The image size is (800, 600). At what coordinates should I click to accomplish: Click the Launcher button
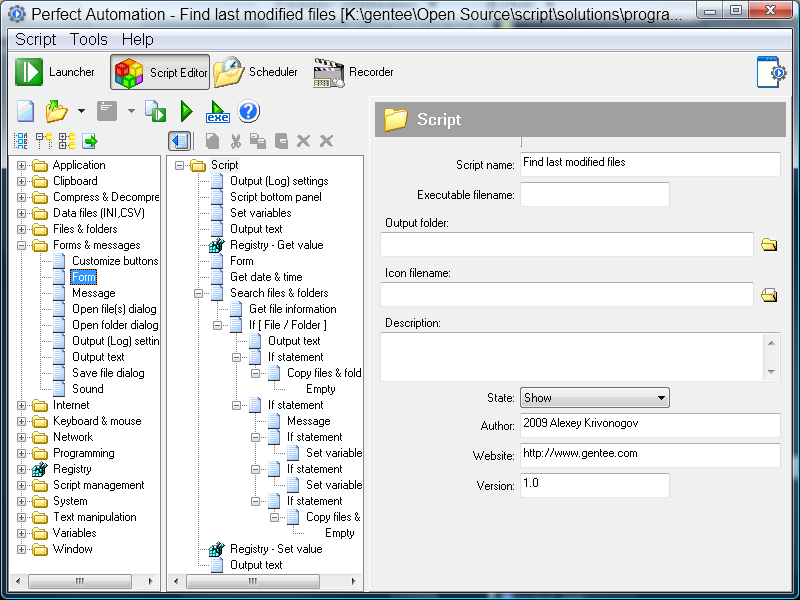56,72
